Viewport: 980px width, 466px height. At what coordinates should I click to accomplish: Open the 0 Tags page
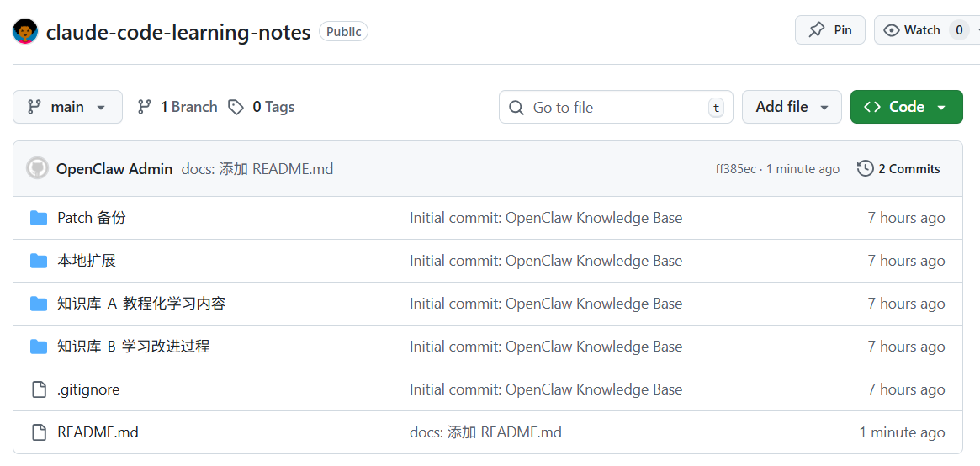click(x=262, y=107)
